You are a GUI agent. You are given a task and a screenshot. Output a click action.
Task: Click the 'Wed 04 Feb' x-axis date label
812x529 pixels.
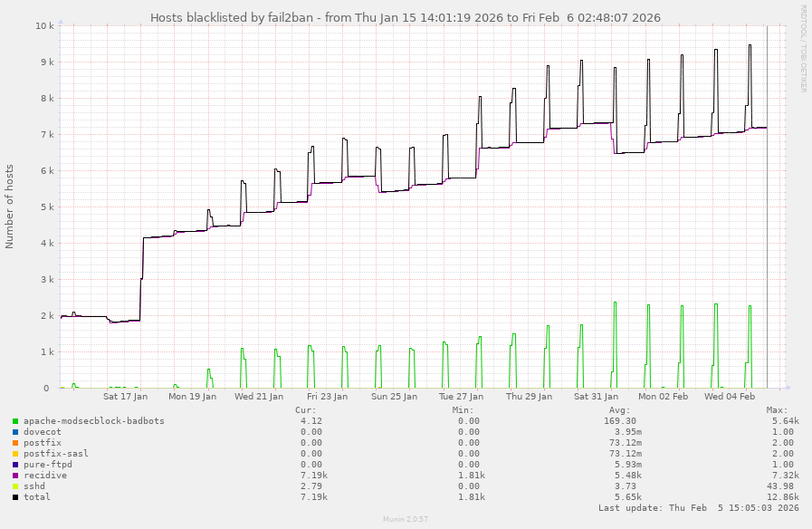[x=730, y=396]
